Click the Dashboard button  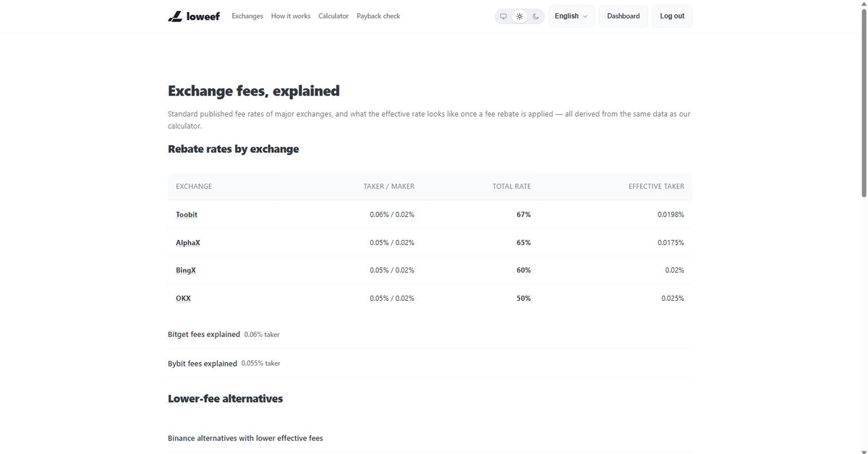[x=624, y=16]
